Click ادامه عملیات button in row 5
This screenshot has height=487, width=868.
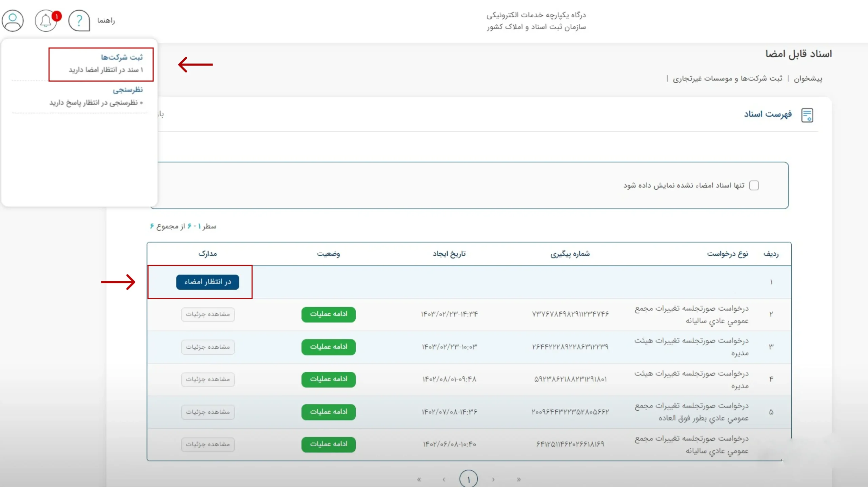[328, 412]
